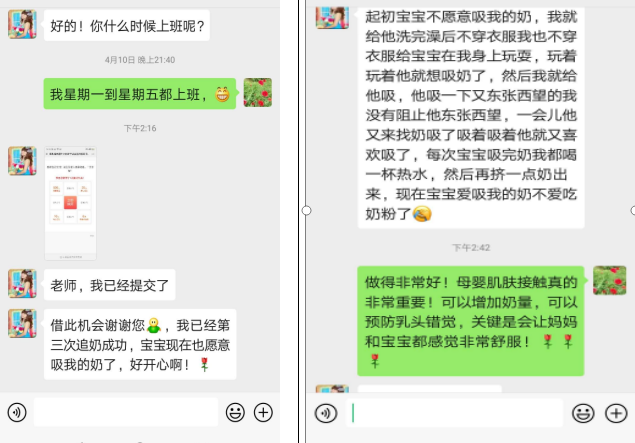The height and width of the screenshot is (443, 635).
Task: Click the message input field in left chat
Action: 126,412
